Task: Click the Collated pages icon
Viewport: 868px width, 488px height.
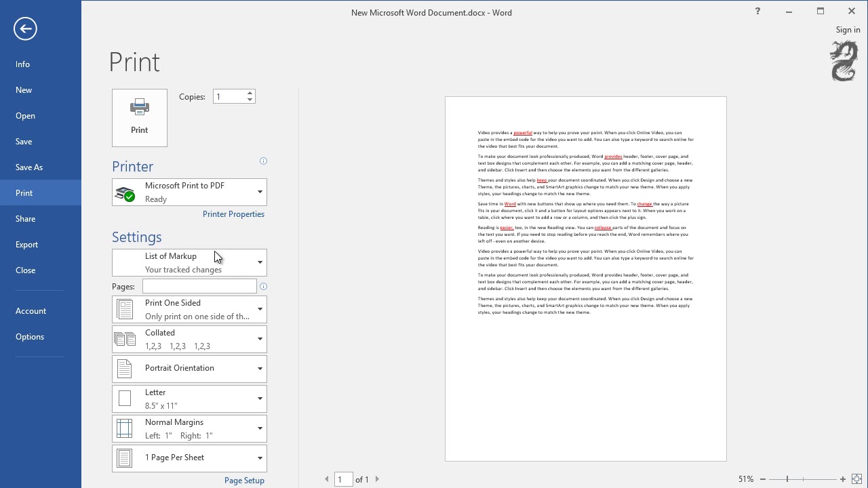Action: click(125, 339)
